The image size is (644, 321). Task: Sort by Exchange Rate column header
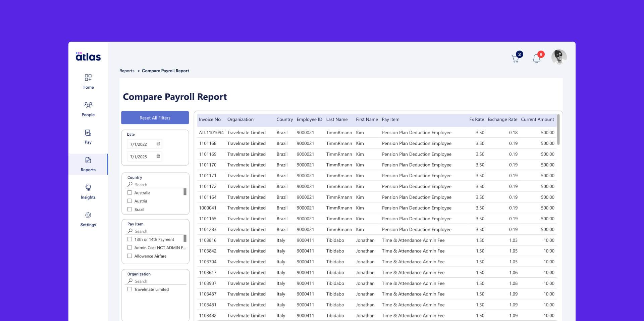502,120
